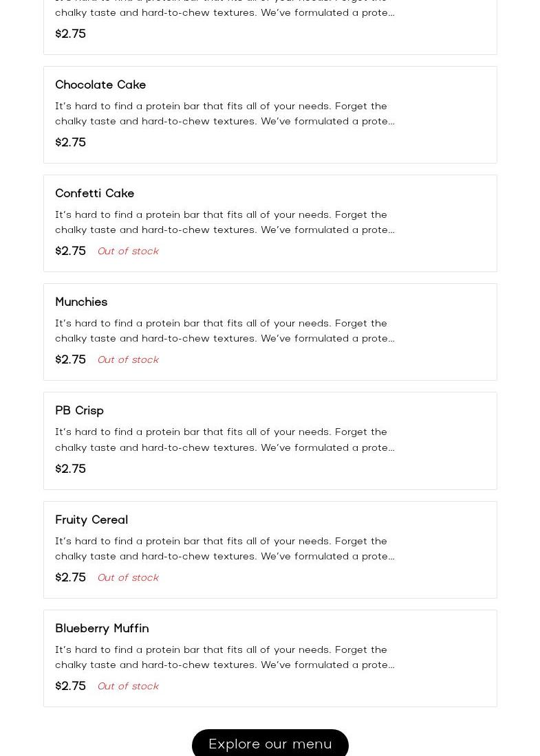Image resolution: width=540 pixels, height=756 pixels.
Task: Click the Fruity Cereal description text
Action: (225, 548)
